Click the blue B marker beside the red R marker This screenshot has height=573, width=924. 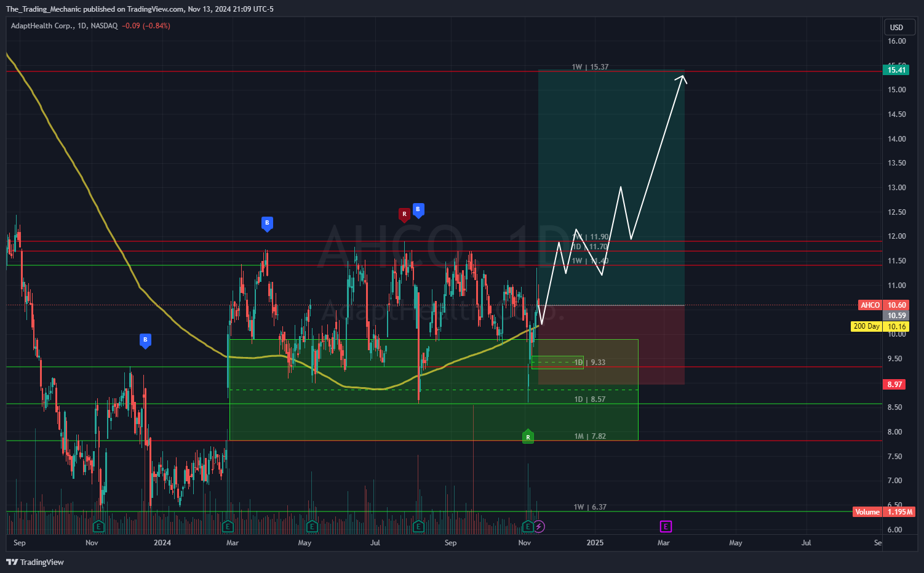point(418,210)
